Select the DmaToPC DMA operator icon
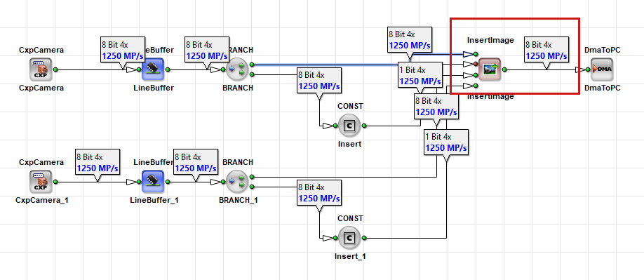The width and height of the screenshot is (644, 280). (x=602, y=69)
